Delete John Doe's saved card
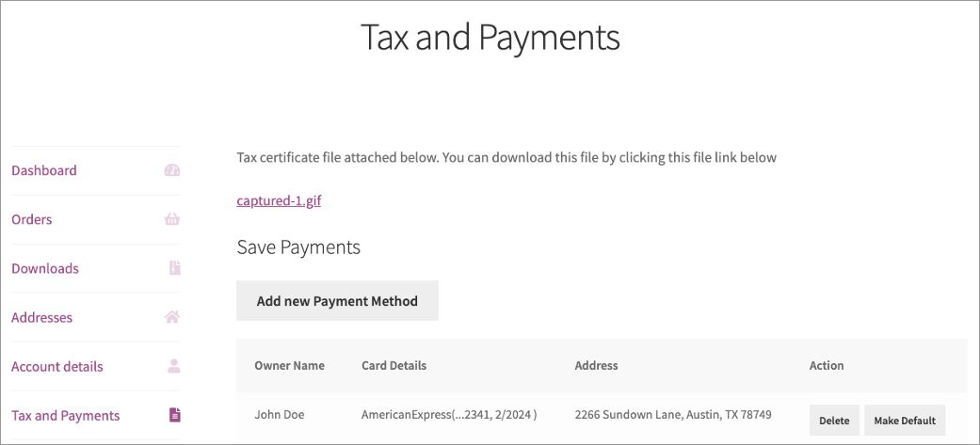 point(834,420)
